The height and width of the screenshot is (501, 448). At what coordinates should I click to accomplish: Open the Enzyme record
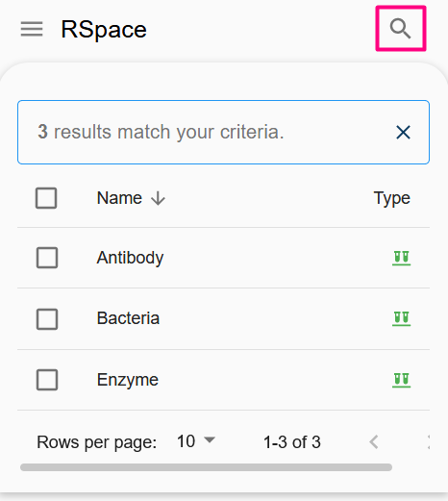click(128, 380)
